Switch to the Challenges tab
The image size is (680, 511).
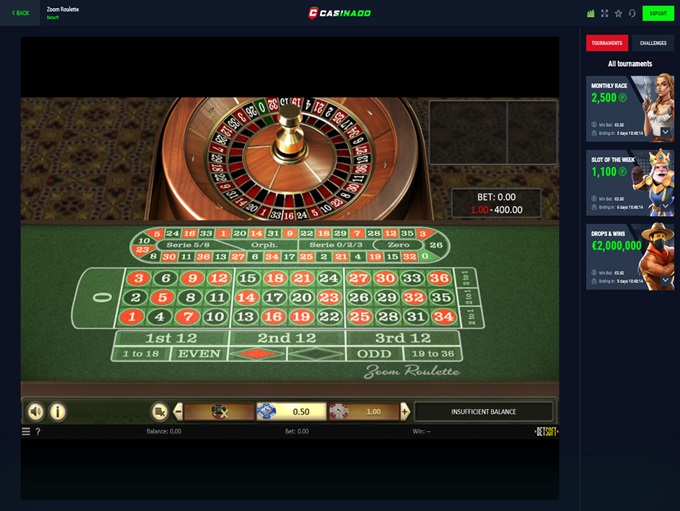pyautogui.click(x=653, y=43)
